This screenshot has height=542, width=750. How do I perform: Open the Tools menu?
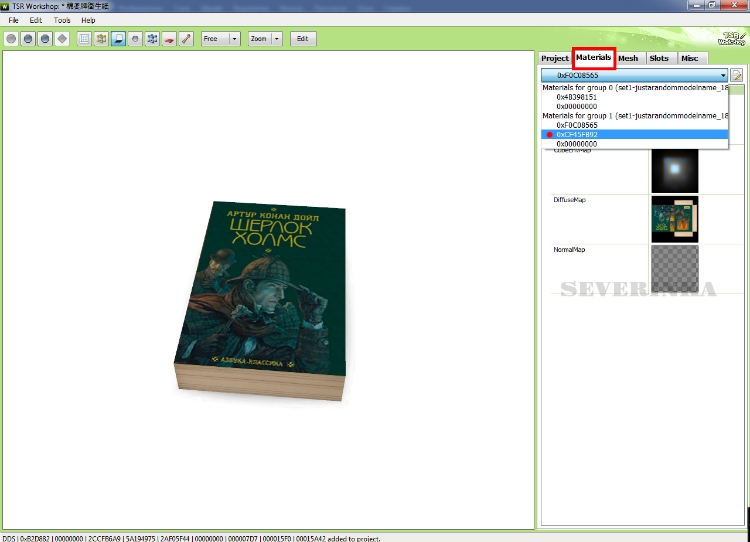(62, 20)
